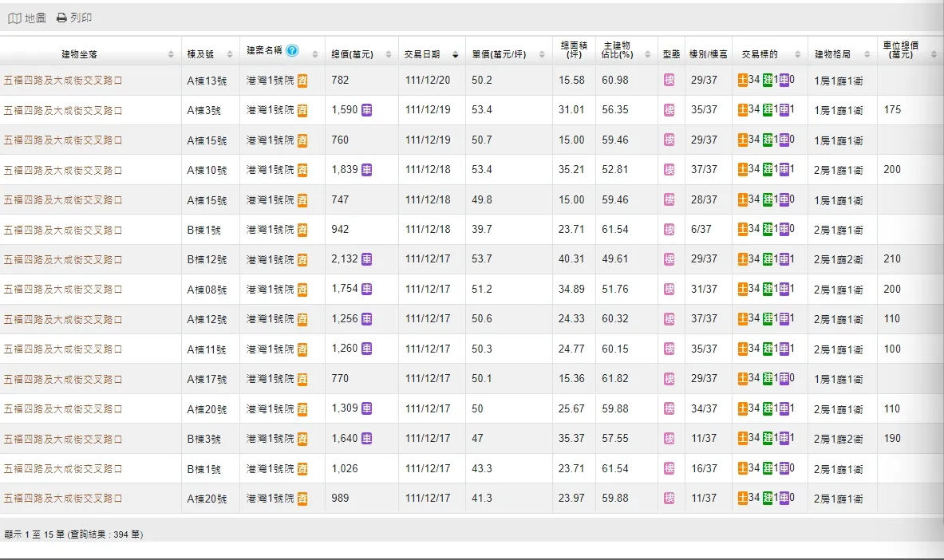Image resolution: width=944 pixels, height=560 pixels.
Task: Click 港灣1號院 in the 1,754 row
Action: point(270,290)
